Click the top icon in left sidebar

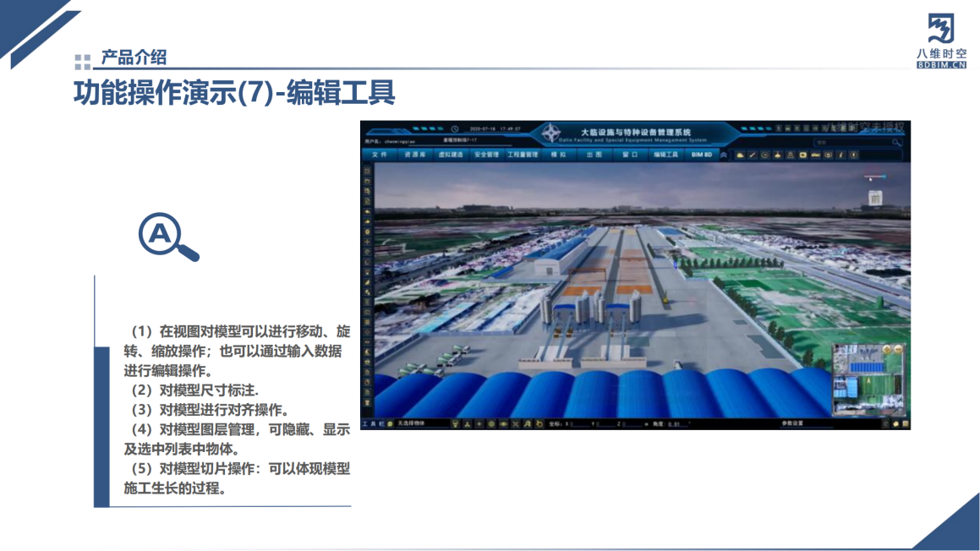coord(368,171)
